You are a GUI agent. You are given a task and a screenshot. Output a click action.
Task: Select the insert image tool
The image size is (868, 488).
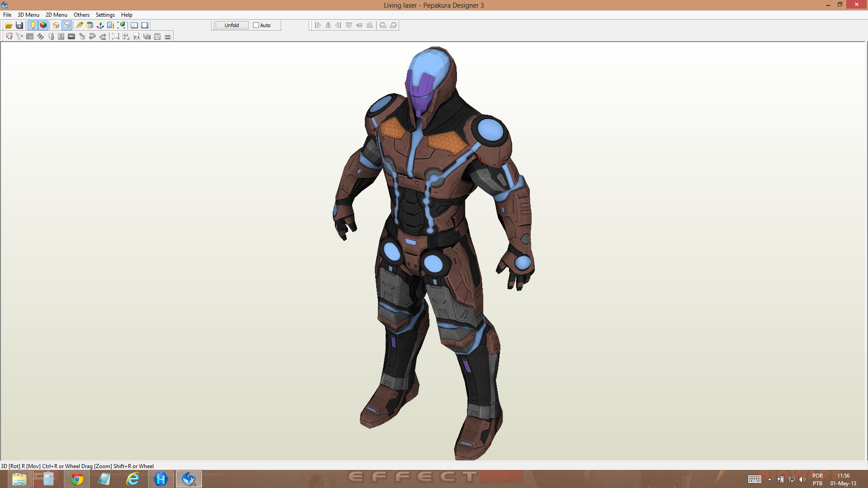pyautogui.click(x=71, y=37)
